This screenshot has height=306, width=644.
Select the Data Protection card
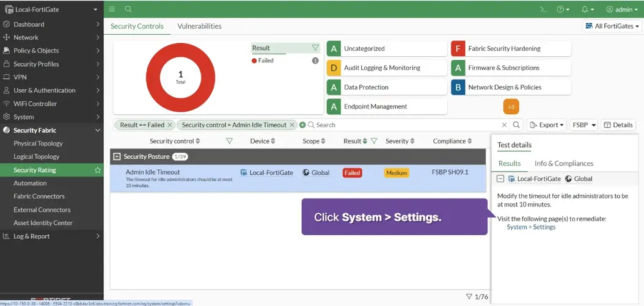tap(387, 87)
